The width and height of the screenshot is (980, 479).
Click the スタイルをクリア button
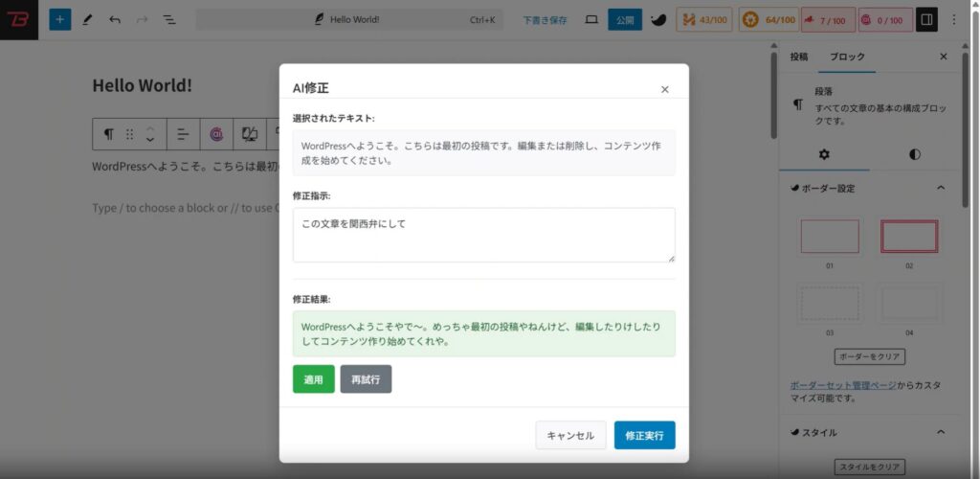869,468
